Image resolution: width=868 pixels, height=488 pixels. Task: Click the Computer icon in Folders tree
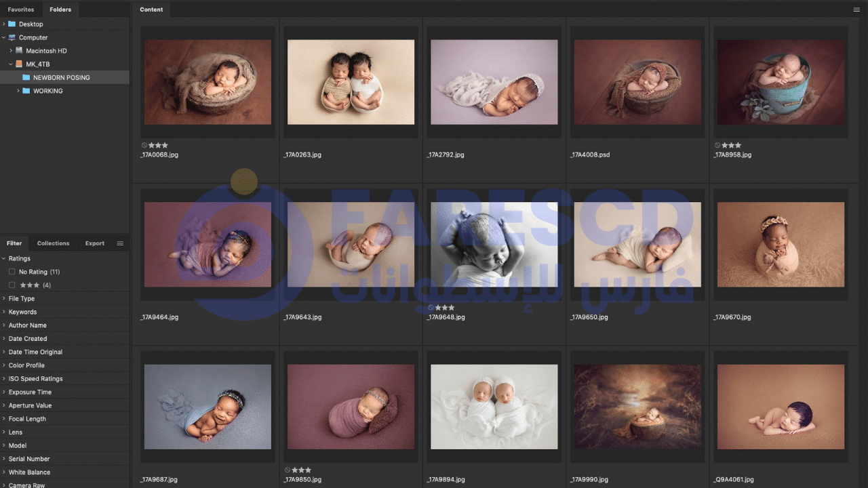tap(12, 37)
